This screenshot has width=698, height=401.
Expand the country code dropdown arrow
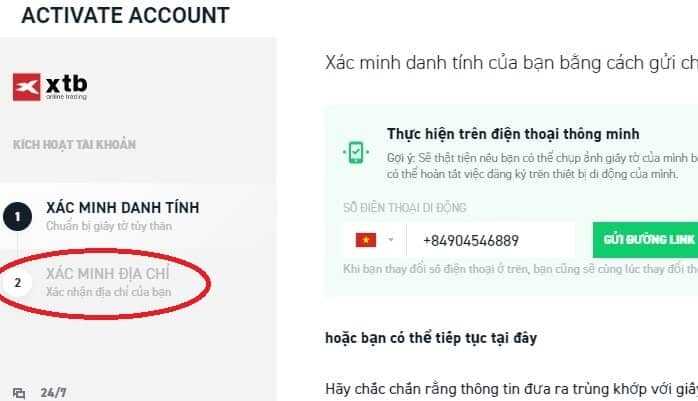pos(390,240)
